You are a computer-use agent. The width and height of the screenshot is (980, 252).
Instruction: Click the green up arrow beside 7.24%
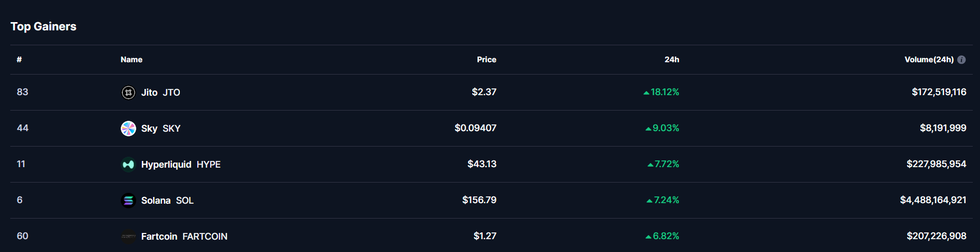[649, 201]
